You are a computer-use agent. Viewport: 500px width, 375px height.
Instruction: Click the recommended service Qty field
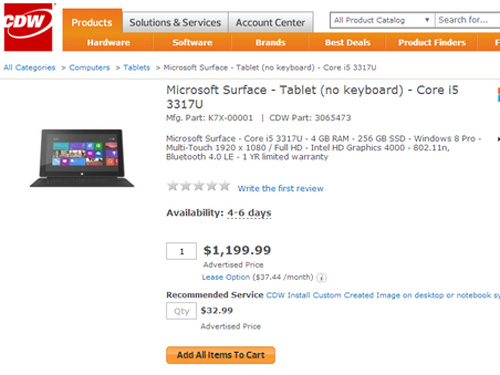[181, 311]
